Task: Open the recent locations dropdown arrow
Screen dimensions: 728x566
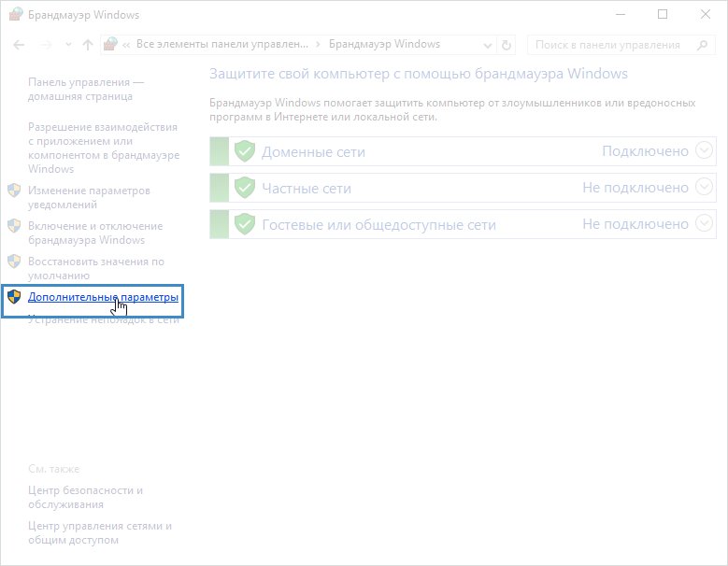Action: [x=66, y=45]
